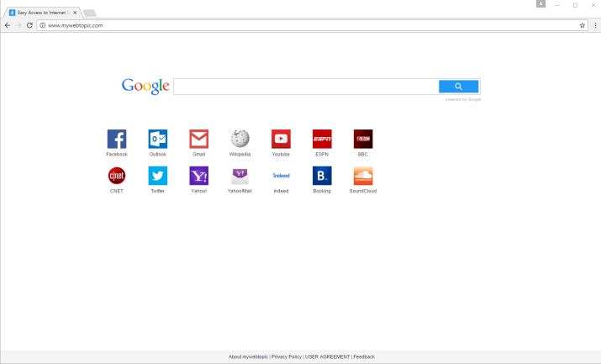Click the Outlook text label
Screen dimensions: 601x364
(158, 154)
